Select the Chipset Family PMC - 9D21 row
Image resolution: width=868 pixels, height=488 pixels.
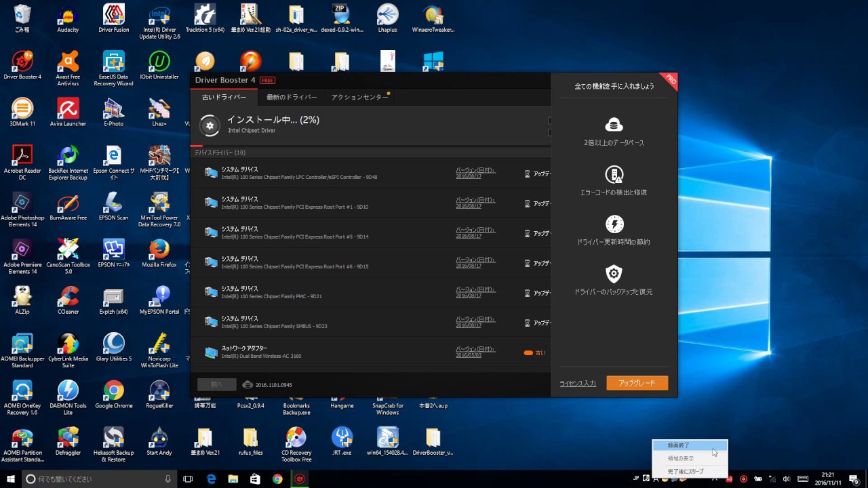pyautogui.click(x=370, y=292)
